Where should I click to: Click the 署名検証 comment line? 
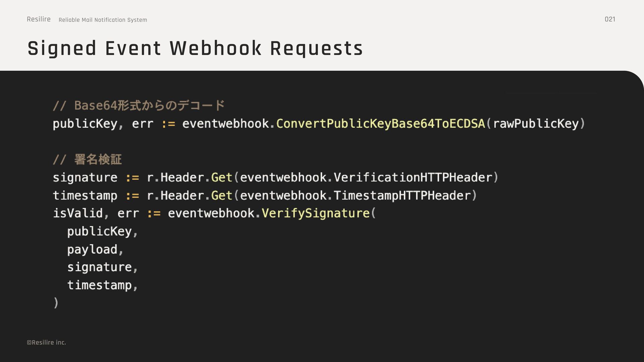pyautogui.click(x=88, y=160)
